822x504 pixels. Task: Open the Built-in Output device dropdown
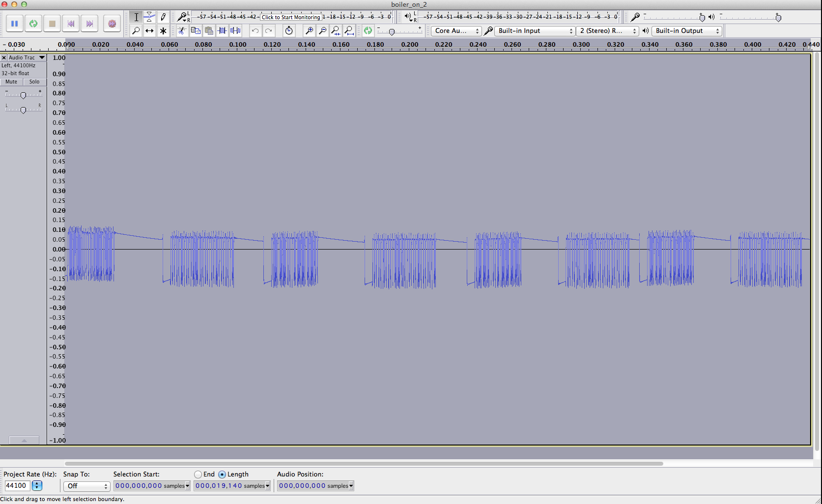pyautogui.click(x=686, y=31)
